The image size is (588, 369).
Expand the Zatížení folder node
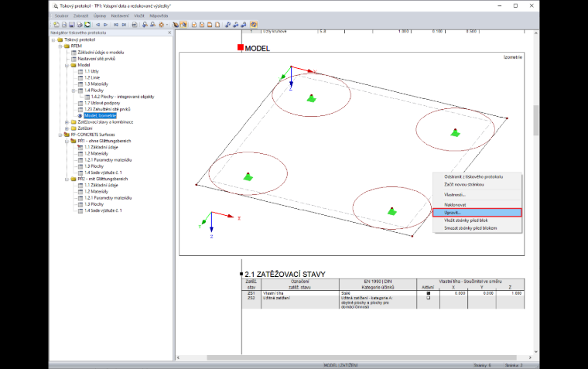pos(67,128)
